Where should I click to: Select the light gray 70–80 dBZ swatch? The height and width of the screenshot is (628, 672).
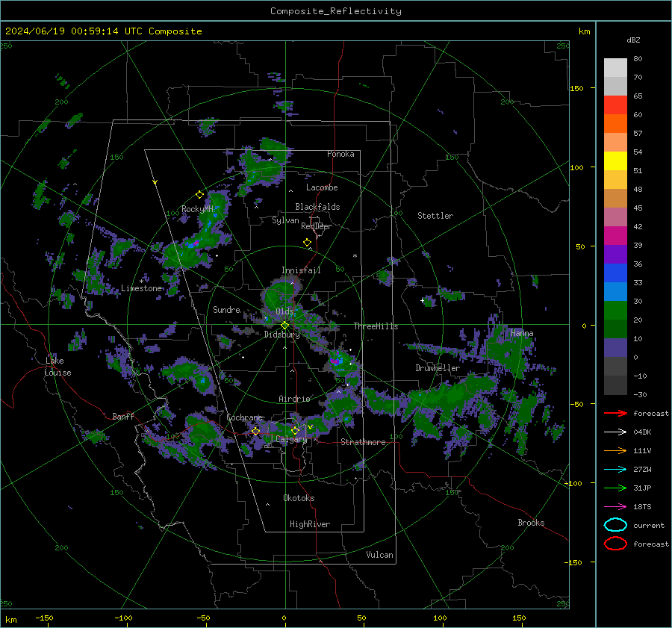pyautogui.click(x=615, y=67)
